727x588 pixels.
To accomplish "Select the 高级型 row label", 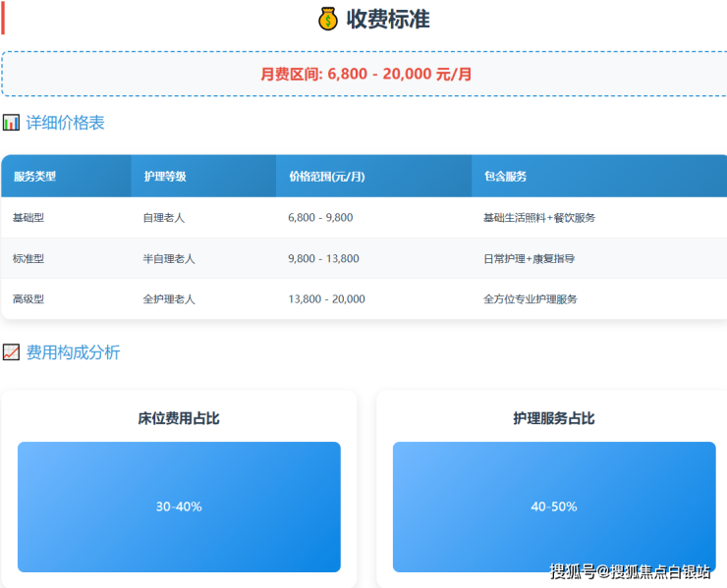I will [28, 299].
